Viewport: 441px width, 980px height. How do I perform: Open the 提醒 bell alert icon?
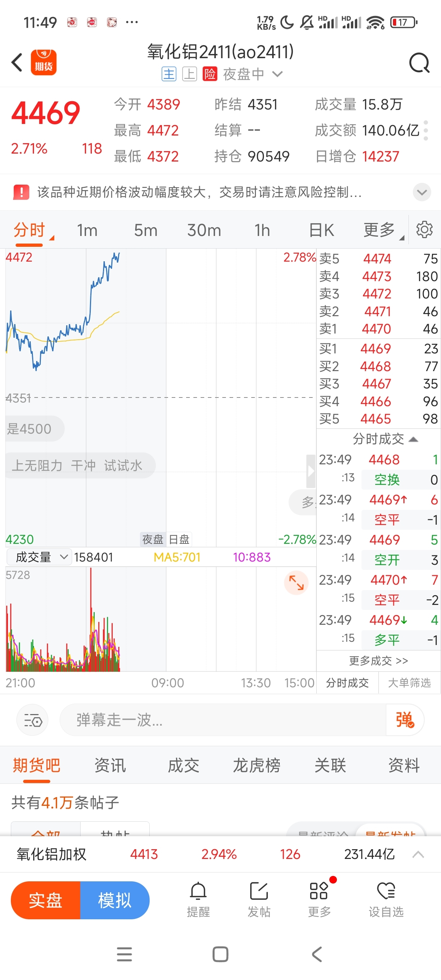click(x=198, y=900)
